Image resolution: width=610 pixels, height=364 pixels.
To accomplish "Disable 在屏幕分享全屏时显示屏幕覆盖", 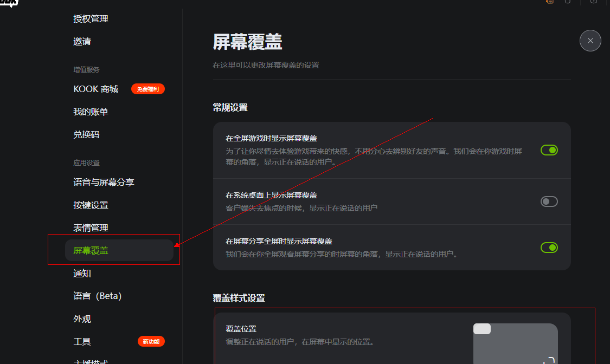I will 549,248.
